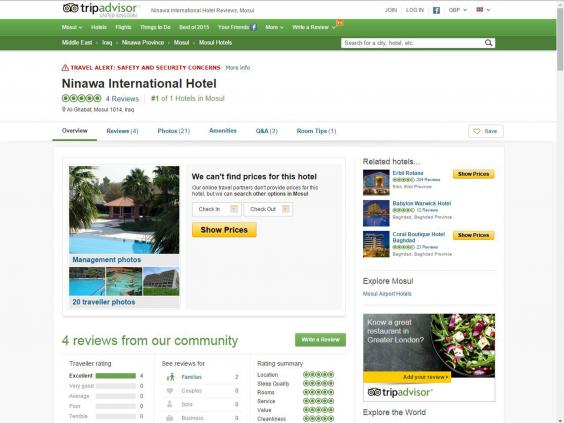
Task: Click the five-bubble rating under hotel name
Action: pyautogui.click(x=82, y=98)
